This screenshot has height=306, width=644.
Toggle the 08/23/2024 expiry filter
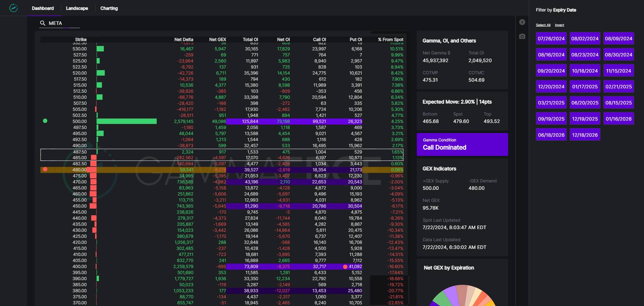[585, 54]
